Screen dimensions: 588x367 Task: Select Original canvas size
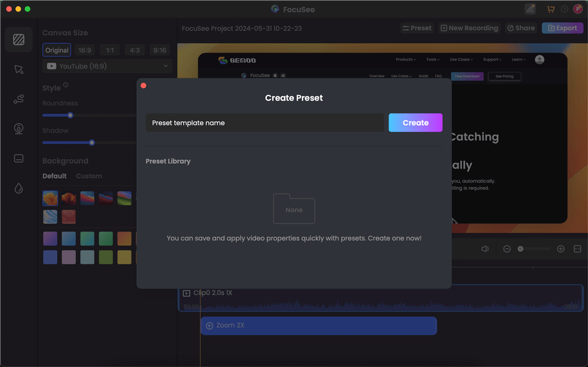coord(57,50)
